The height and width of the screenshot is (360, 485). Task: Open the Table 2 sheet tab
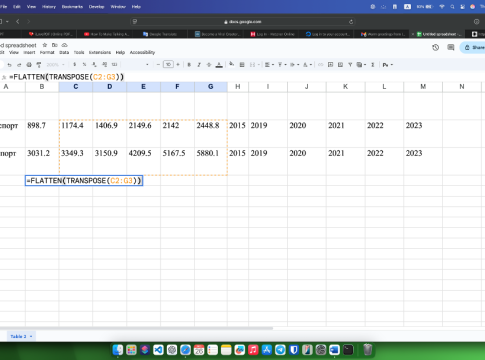click(x=21, y=336)
